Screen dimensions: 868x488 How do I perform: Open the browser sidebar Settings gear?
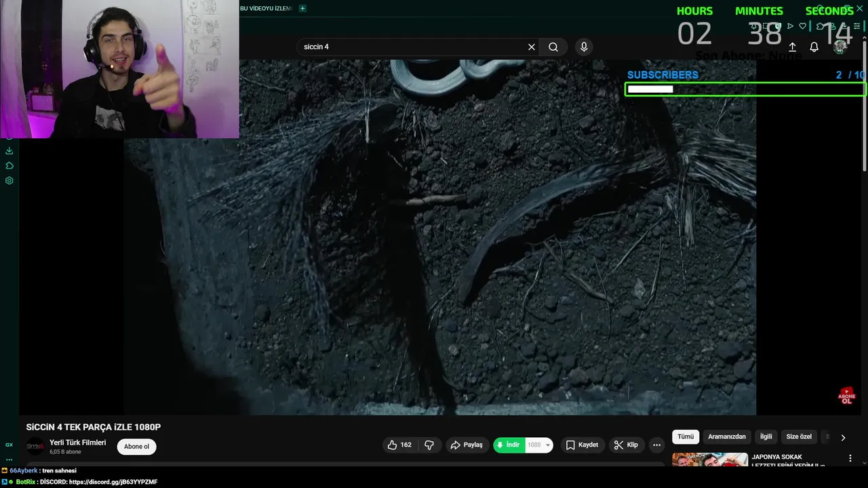(x=9, y=180)
